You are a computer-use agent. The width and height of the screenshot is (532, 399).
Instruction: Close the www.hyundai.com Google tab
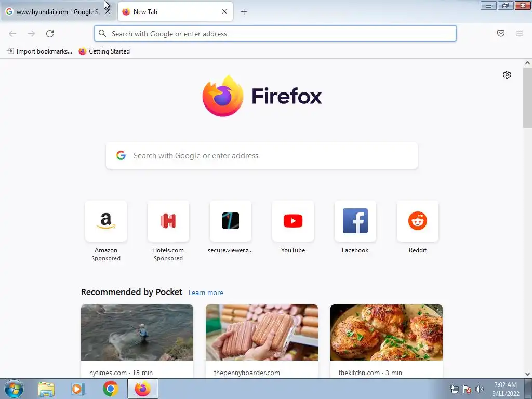108,11
